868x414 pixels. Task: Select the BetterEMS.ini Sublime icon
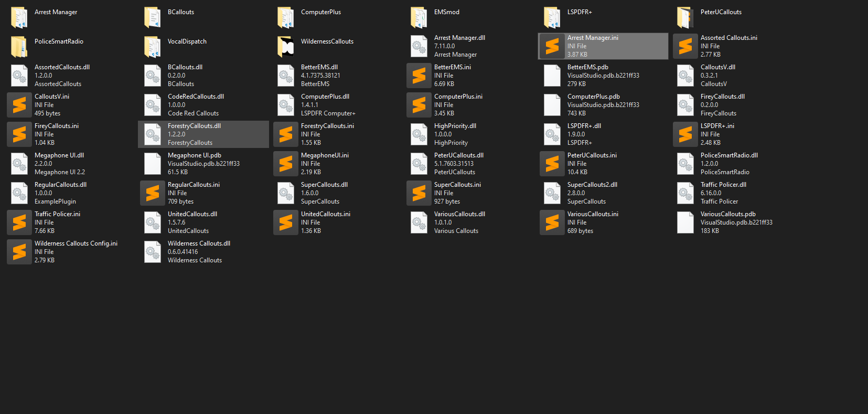pos(419,76)
